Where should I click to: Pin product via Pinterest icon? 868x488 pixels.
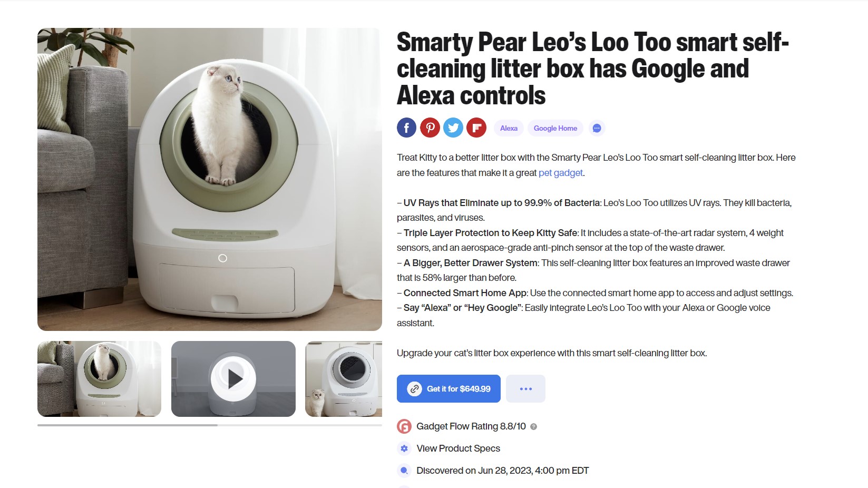tap(430, 128)
